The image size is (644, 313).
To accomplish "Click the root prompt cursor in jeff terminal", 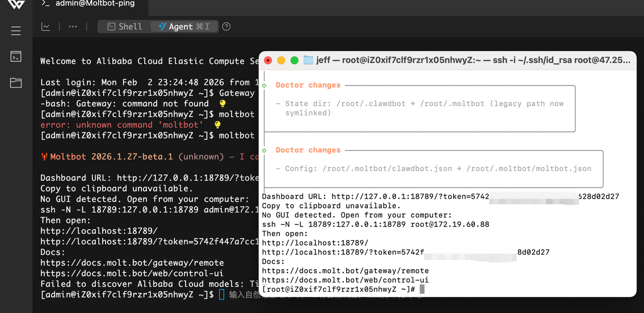I will pos(422,289).
